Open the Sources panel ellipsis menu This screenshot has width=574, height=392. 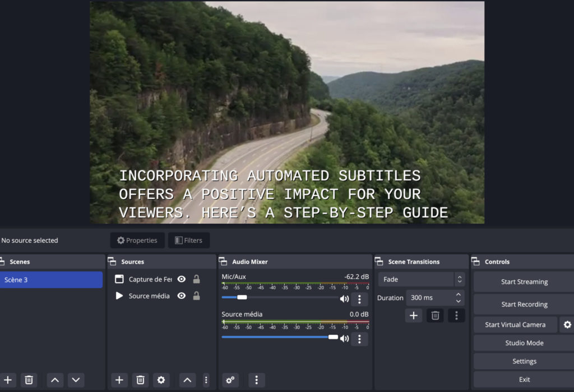[x=206, y=380]
